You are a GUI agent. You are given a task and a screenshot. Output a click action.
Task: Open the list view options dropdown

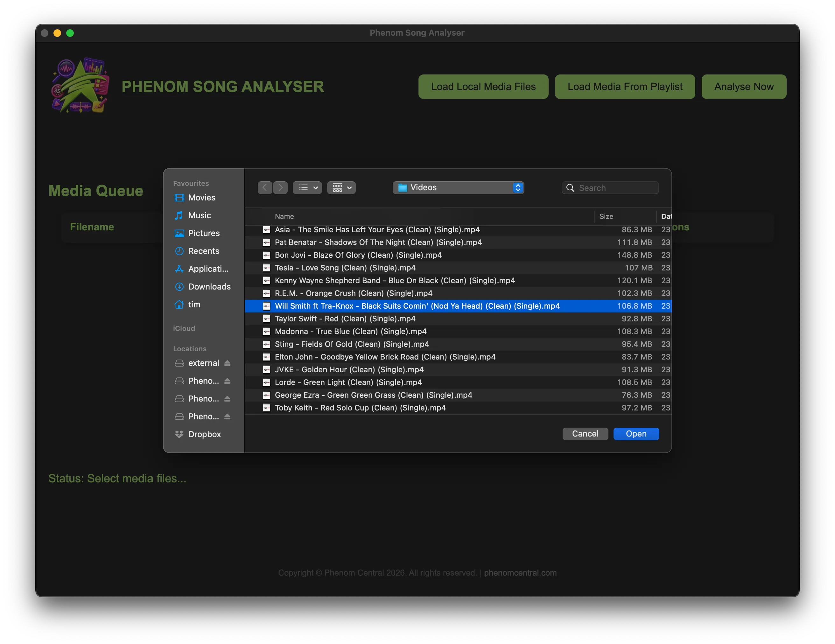(307, 188)
